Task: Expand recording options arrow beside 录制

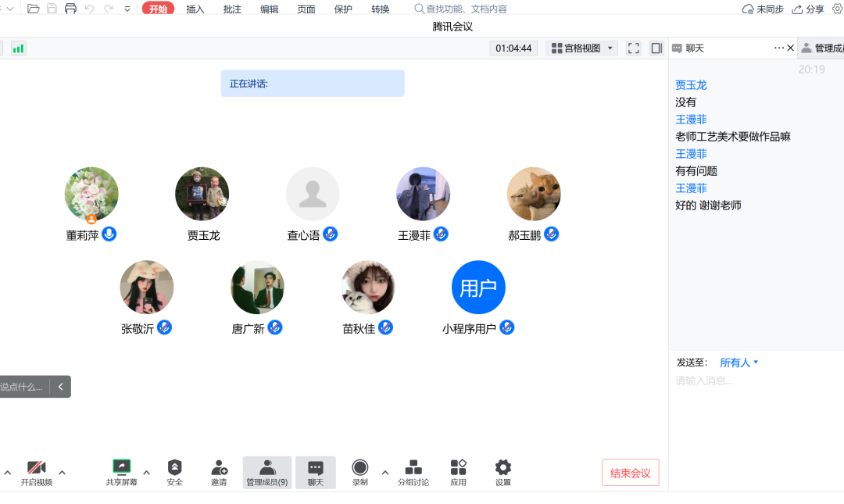Action: (x=384, y=473)
